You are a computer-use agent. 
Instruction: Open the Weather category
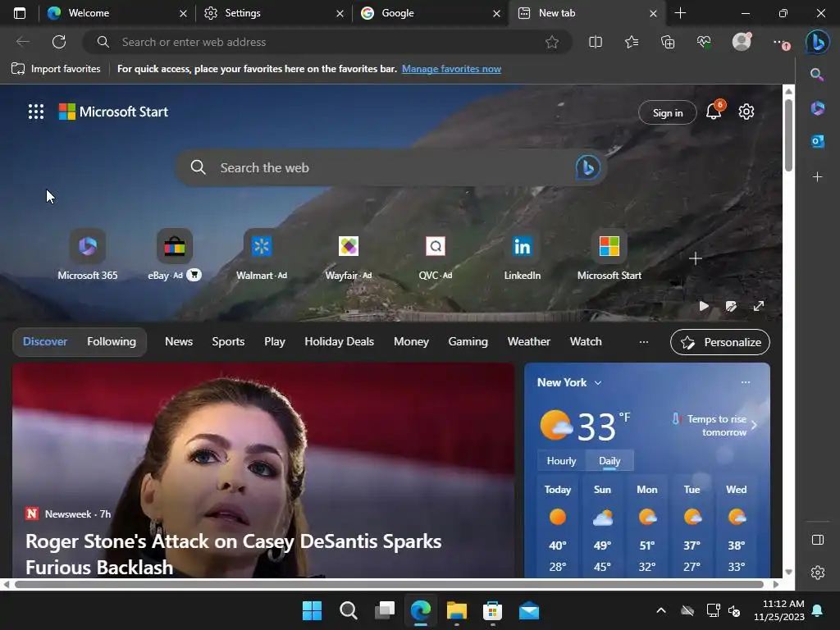point(529,342)
